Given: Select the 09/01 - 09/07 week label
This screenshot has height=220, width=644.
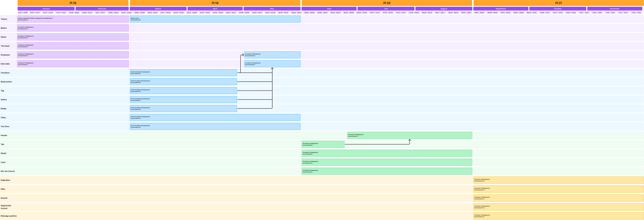Looking at the screenshot, I should point(479,12).
